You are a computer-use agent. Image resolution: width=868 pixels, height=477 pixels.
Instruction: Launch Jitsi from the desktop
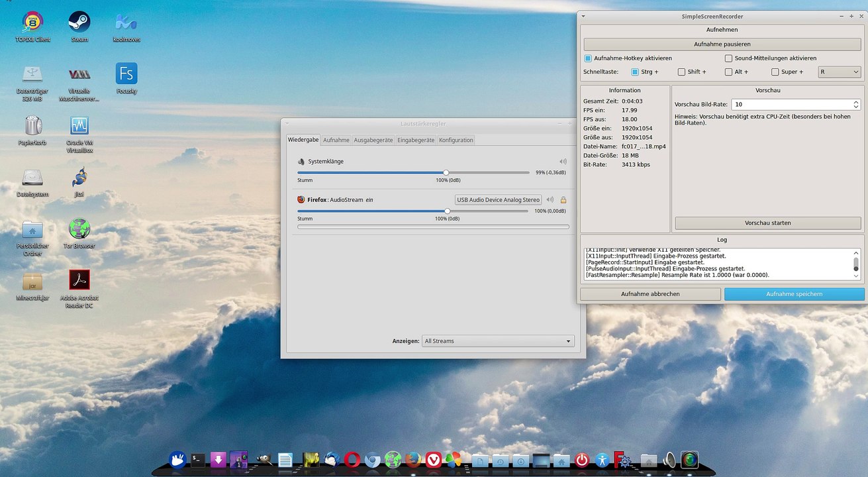[79, 178]
